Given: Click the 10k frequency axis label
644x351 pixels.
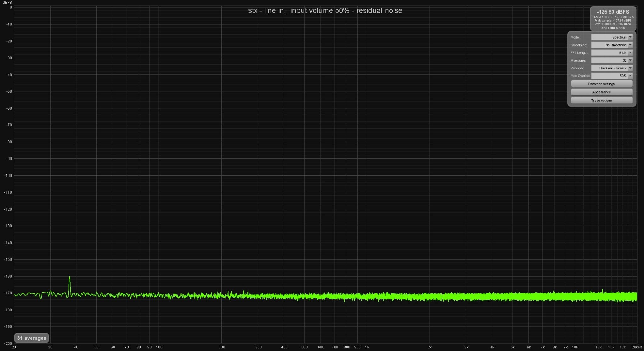Looking at the screenshot, I should coord(575,347).
